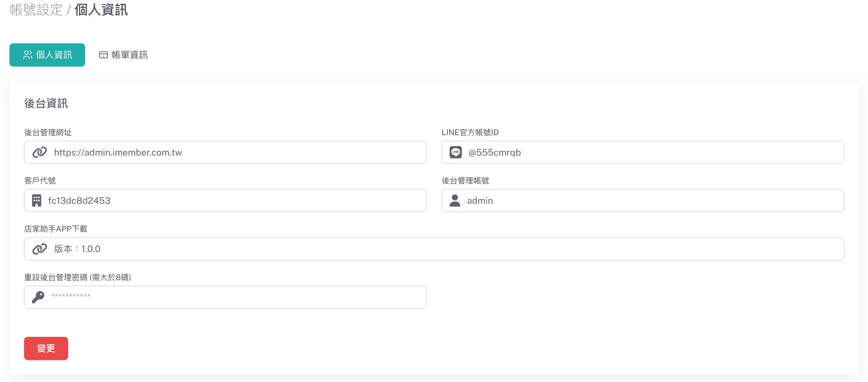The width and height of the screenshot is (868, 382).
Task: Focus the reset password input field
Action: (236, 297)
